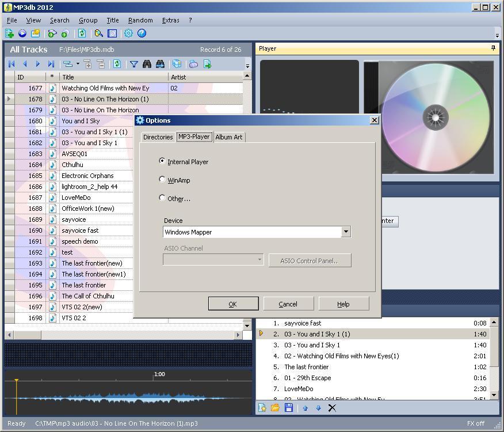The width and height of the screenshot is (504, 432).
Task: Open the Device dropdown showing Windows Mapper
Action: (346, 232)
